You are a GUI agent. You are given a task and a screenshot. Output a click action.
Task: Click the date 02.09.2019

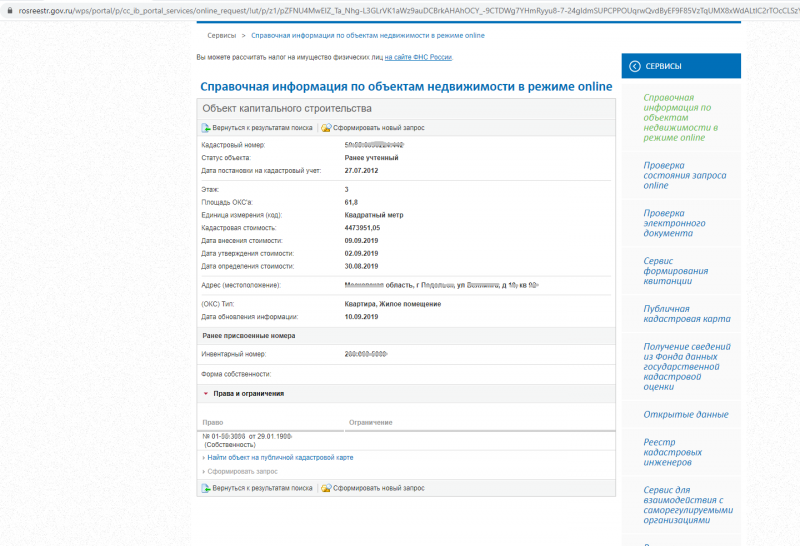click(x=361, y=254)
